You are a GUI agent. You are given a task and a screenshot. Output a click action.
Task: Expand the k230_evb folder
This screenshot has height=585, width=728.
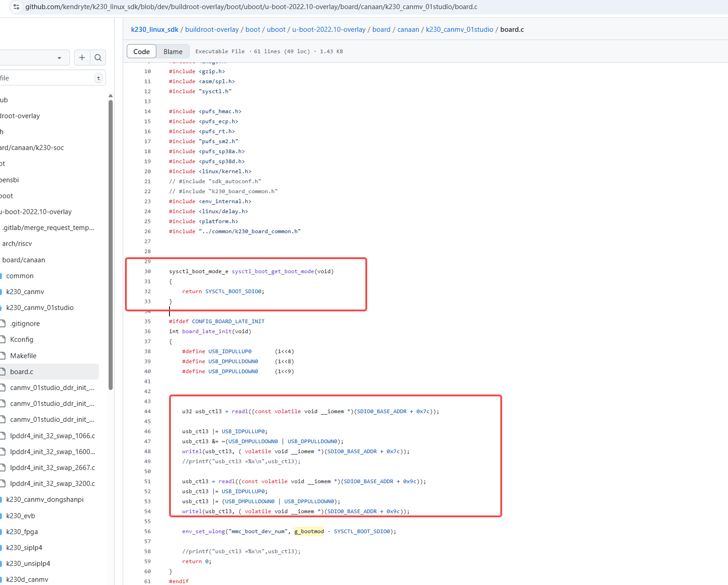(x=20, y=516)
